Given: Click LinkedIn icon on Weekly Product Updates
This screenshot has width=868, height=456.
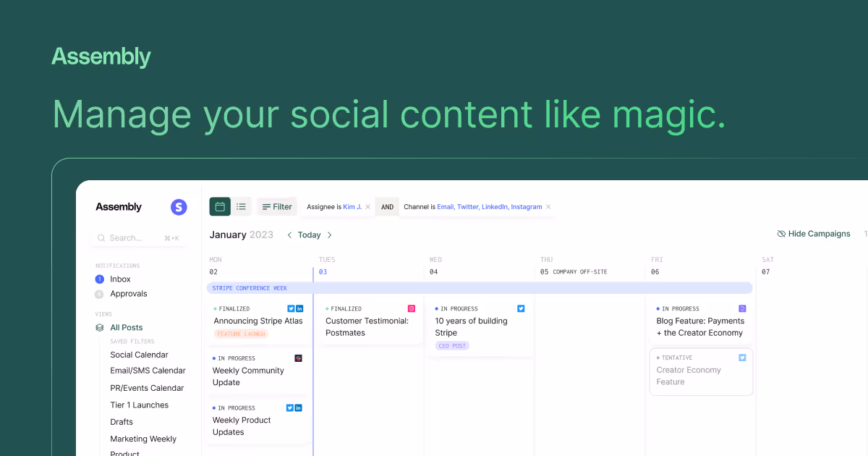Looking at the screenshot, I should (x=299, y=408).
